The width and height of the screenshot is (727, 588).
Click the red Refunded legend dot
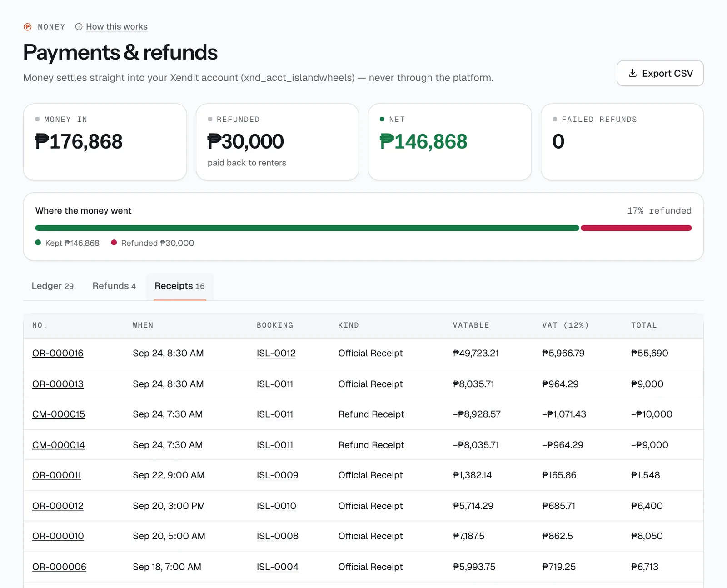(x=114, y=243)
